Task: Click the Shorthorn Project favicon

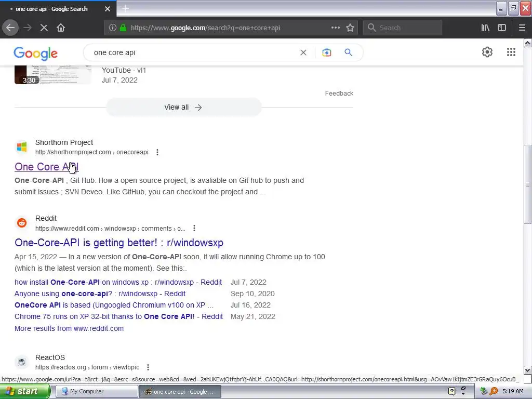Action: [x=22, y=147]
